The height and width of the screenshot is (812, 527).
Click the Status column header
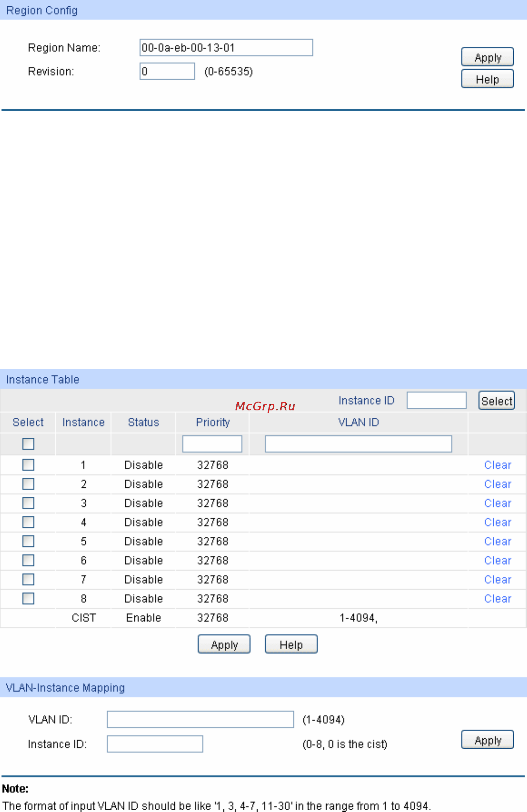(143, 423)
